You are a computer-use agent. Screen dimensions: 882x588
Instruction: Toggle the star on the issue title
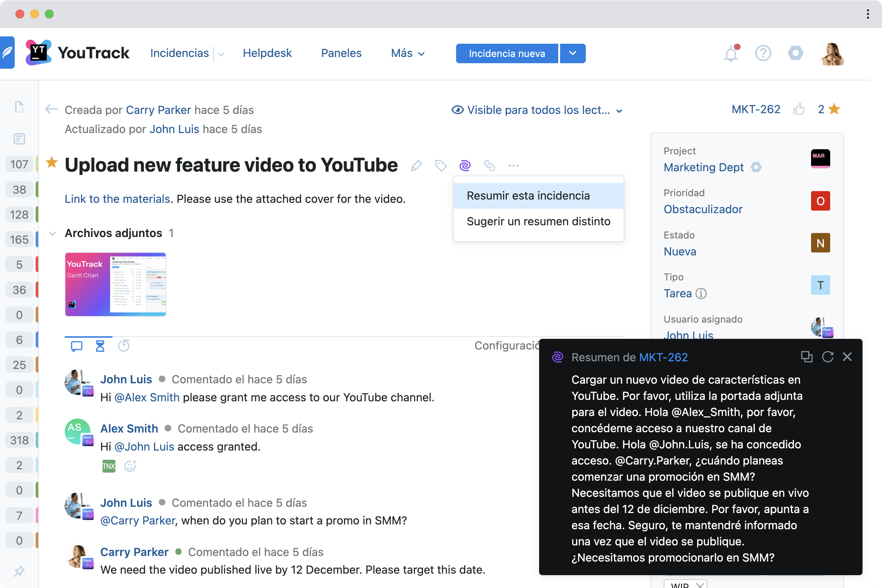(52, 163)
